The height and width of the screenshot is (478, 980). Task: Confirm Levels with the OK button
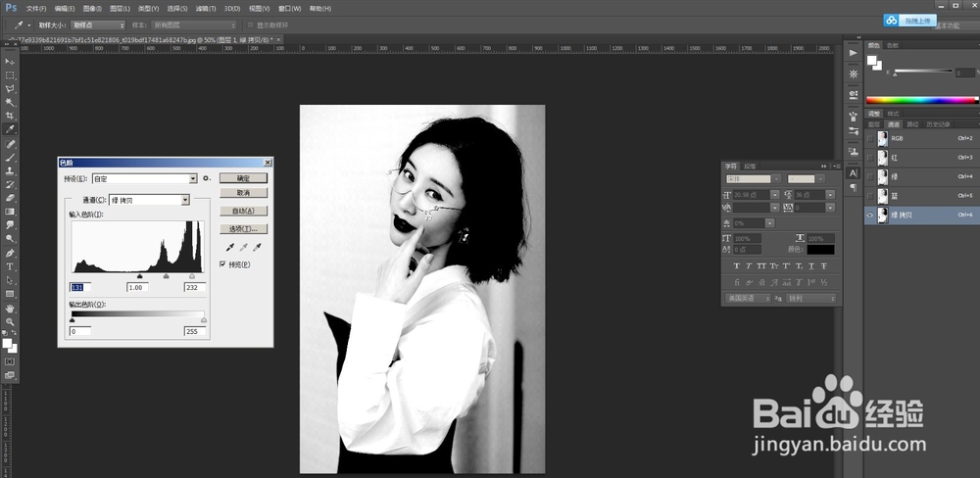244,178
